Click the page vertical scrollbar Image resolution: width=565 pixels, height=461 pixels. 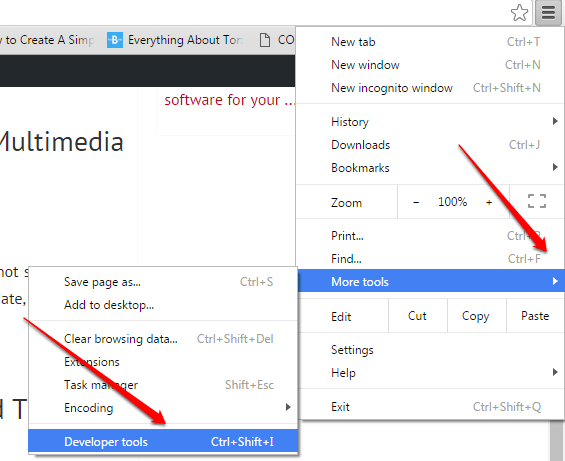click(x=556, y=440)
